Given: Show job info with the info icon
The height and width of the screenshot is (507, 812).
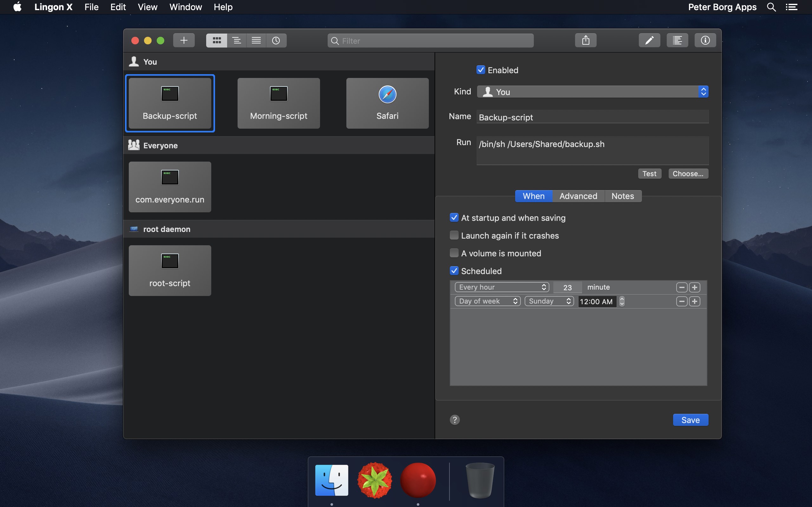Looking at the screenshot, I should pos(705,40).
